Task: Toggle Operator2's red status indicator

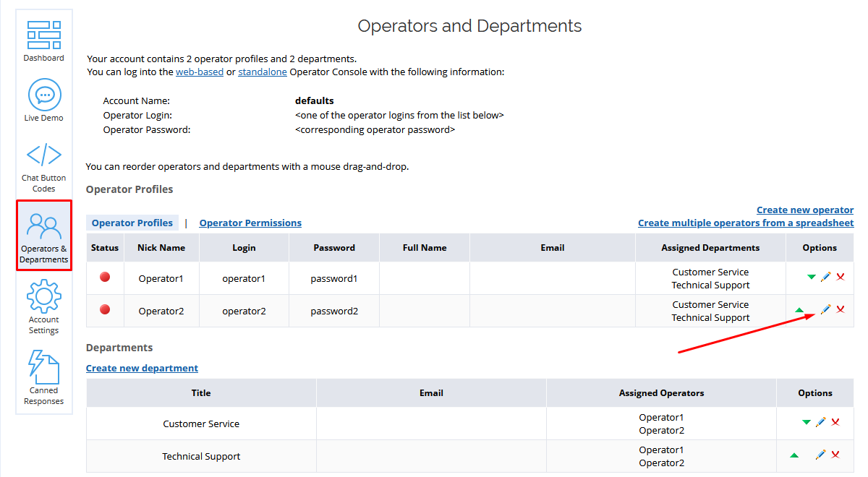Action: (105, 309)
